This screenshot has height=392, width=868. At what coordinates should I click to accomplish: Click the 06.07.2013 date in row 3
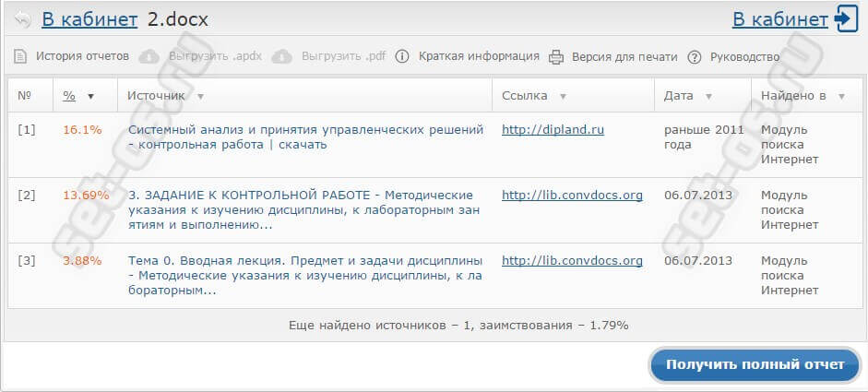tap(698, 260)
